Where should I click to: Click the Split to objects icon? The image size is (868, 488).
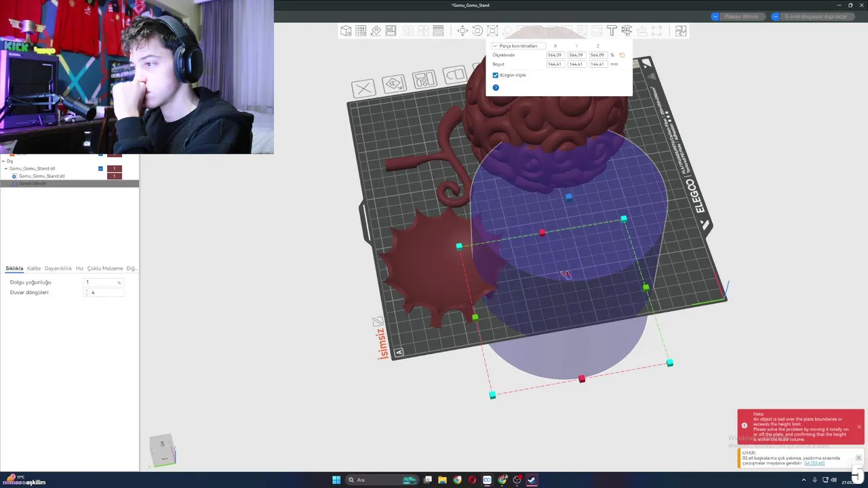408,30
